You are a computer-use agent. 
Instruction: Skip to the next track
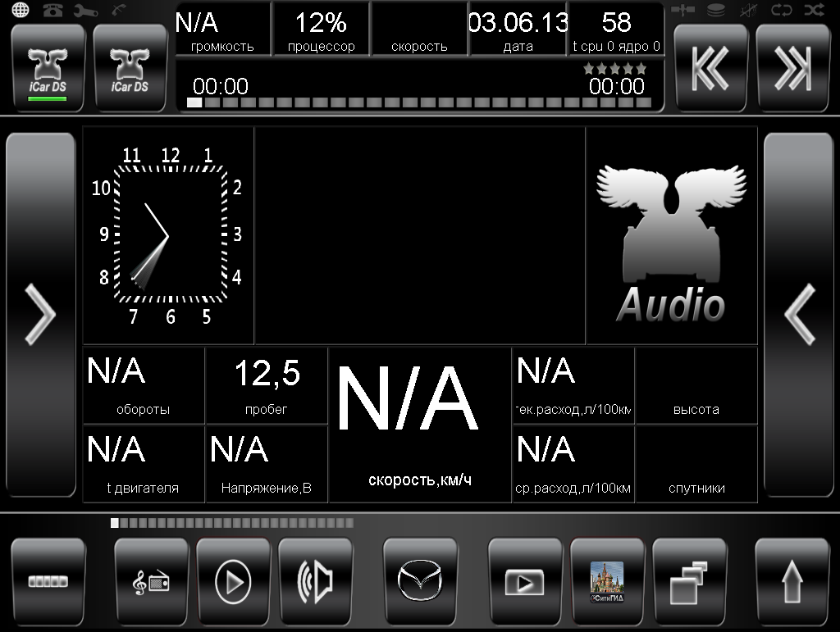[792, 70]
